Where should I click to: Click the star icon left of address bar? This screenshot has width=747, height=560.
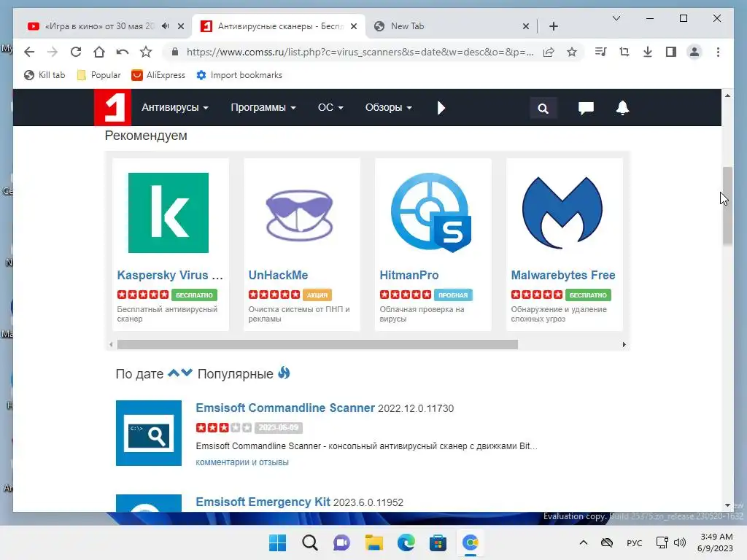(x=146, y=52)
